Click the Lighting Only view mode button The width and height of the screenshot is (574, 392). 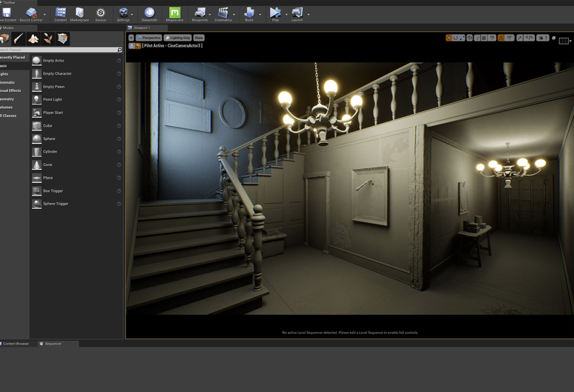pyautogui.click(x=178, y=38)
